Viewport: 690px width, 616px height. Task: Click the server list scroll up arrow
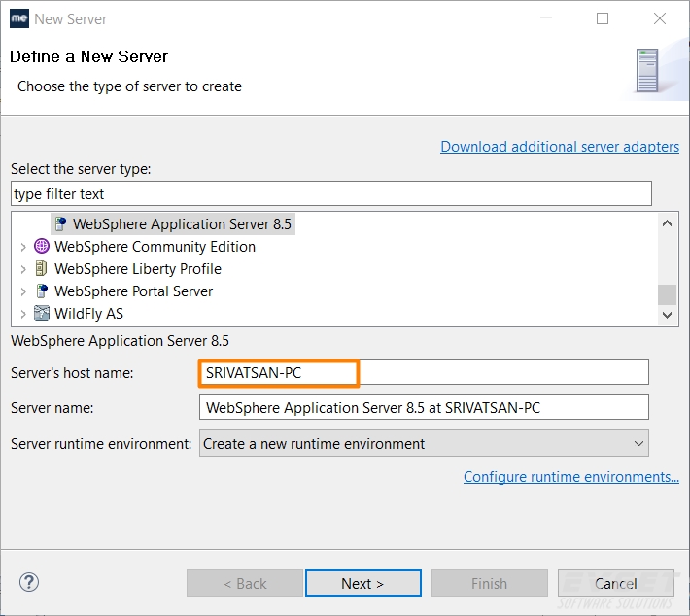[667, 223]
